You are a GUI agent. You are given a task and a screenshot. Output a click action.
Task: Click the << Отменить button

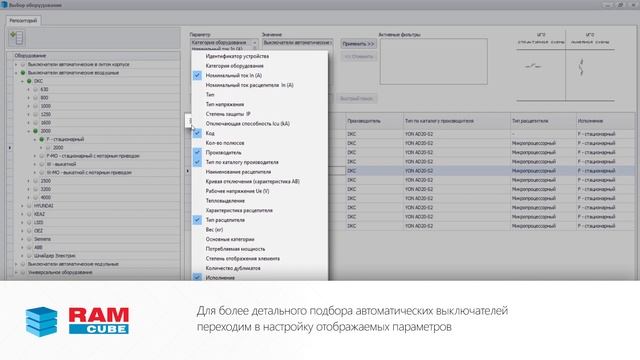(x=358, y=57)
